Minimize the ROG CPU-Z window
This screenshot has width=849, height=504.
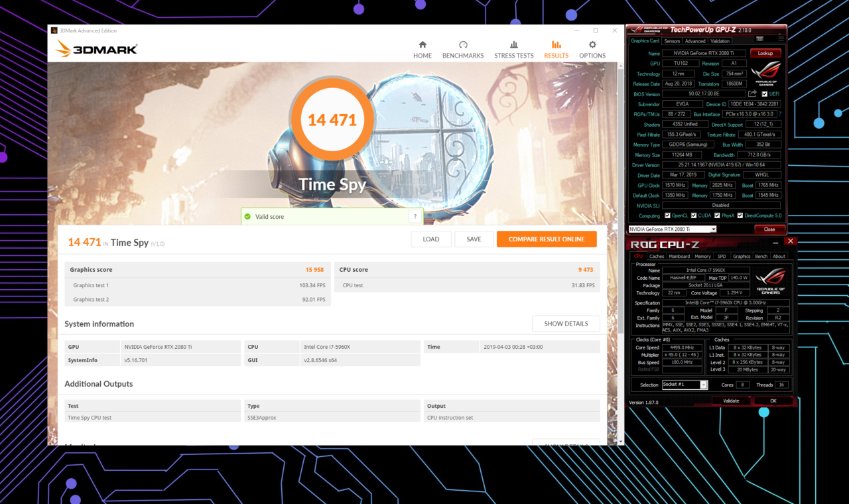pos(775,243)
